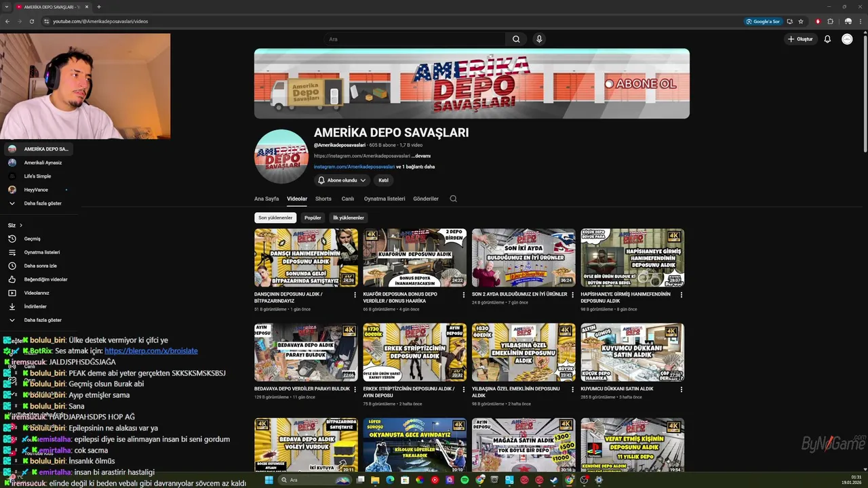Click the Chrome profile avatar in toolbar
The height and width of the screenshot is (488, 868).
point(848,21)
